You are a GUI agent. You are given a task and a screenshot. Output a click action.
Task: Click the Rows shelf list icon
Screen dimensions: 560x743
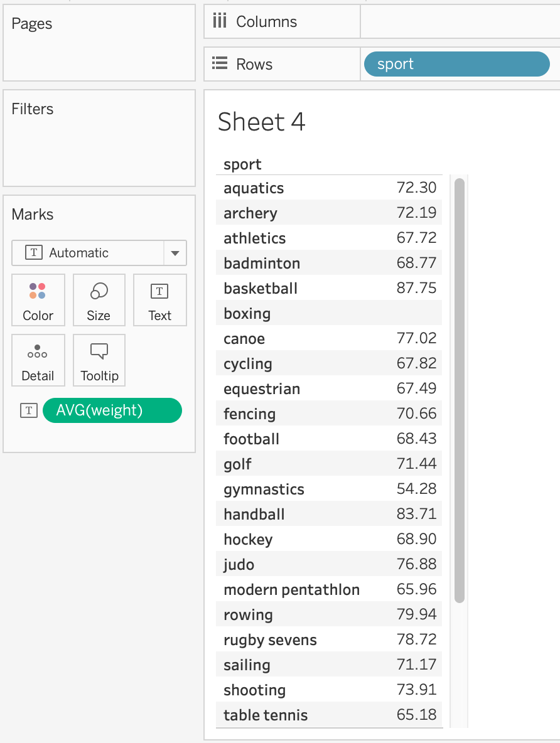click(x=219, y=64)
